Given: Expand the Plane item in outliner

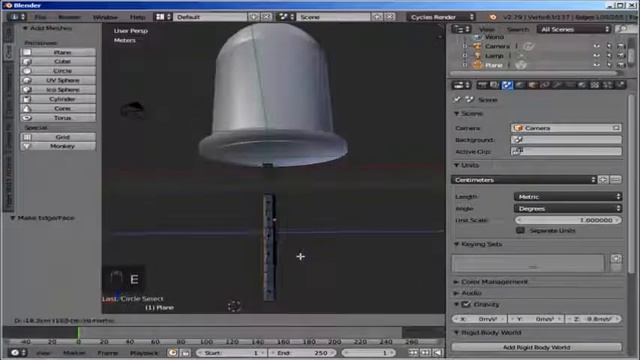Looking at the screenshot, I should pyautogui.click(x=465, y=65).
